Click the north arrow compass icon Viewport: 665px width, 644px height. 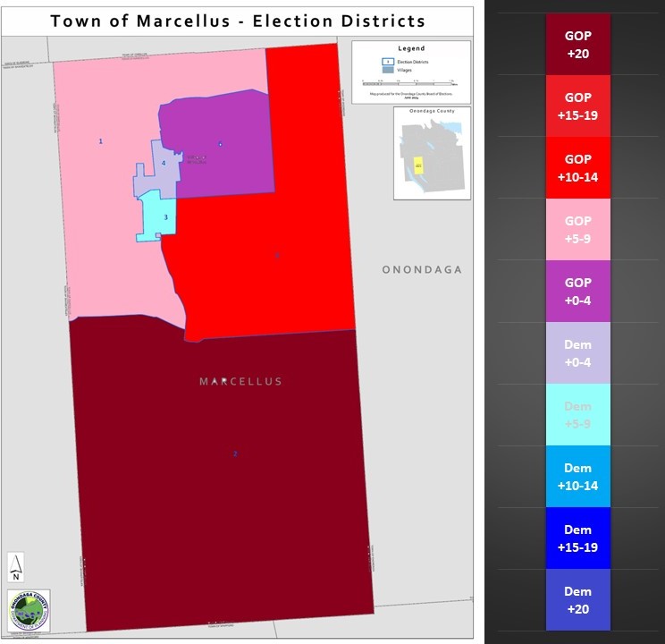[x=16, y=564]
